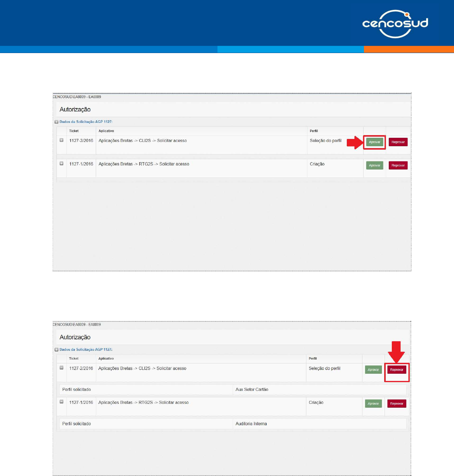Select 'Auditoria Interna' profile value
454x476 pixels.
[251, 424]
